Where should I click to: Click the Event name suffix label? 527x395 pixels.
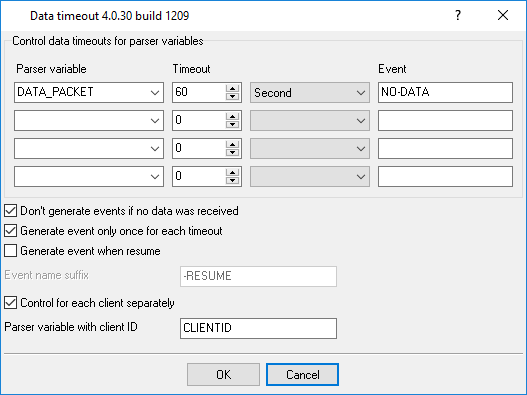click(46, 275)
